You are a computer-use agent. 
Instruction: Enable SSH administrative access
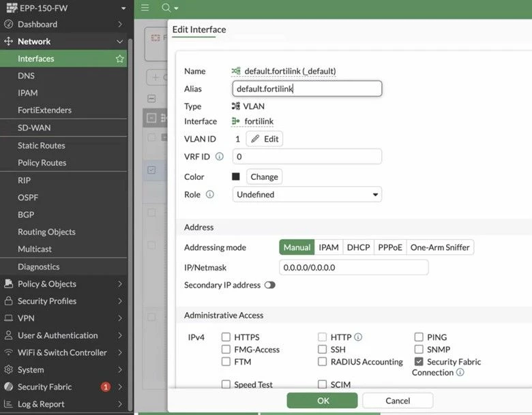[x=322, y=349]
